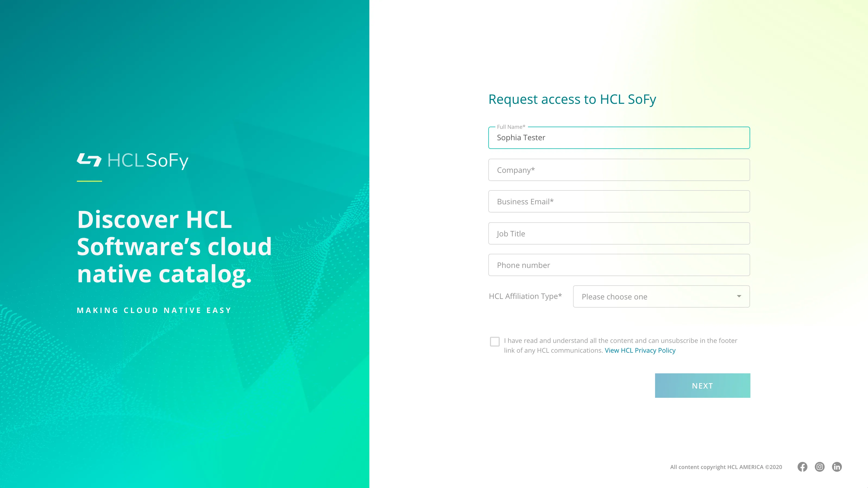
Task: Click the Full Name field containing Sophia Tester
Action: coord(619,138)
